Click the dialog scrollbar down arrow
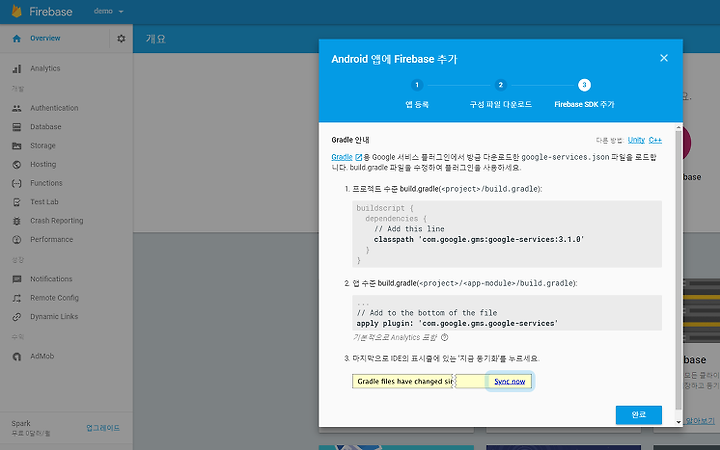The height and width of the screenshot is (450, 720). 679,422
